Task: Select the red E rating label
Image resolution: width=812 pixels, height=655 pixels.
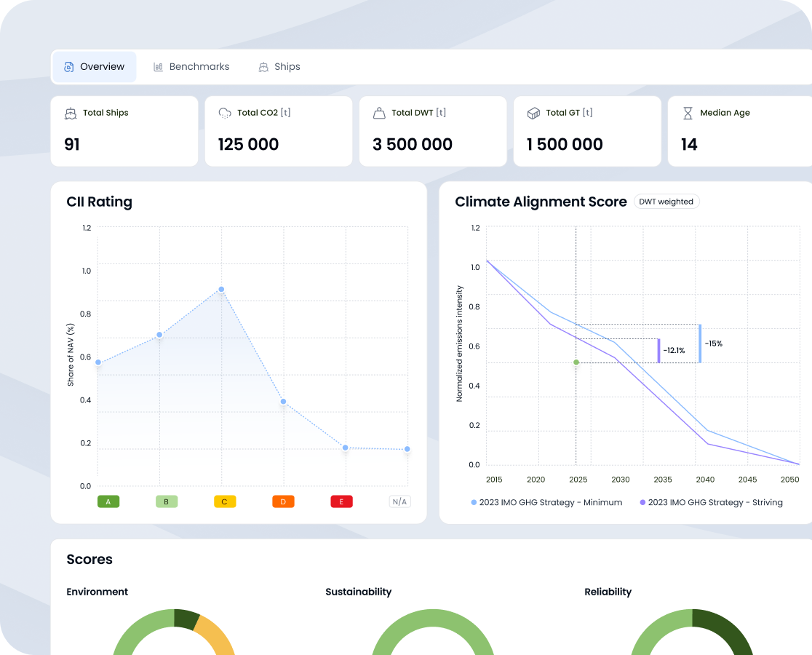Action: tap(341, 501)
